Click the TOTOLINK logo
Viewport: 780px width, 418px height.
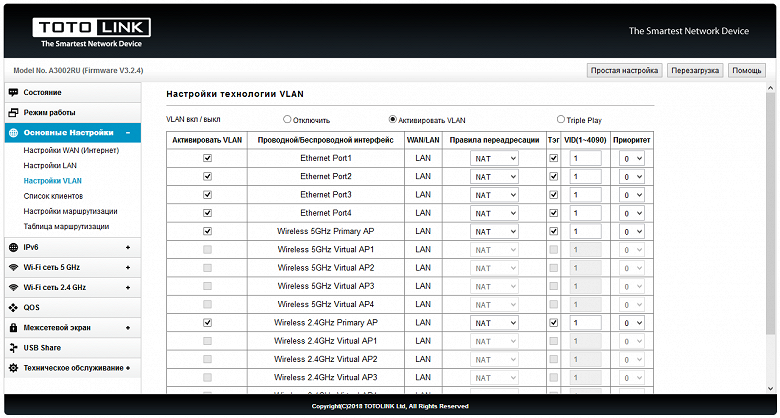pos(92,33)
